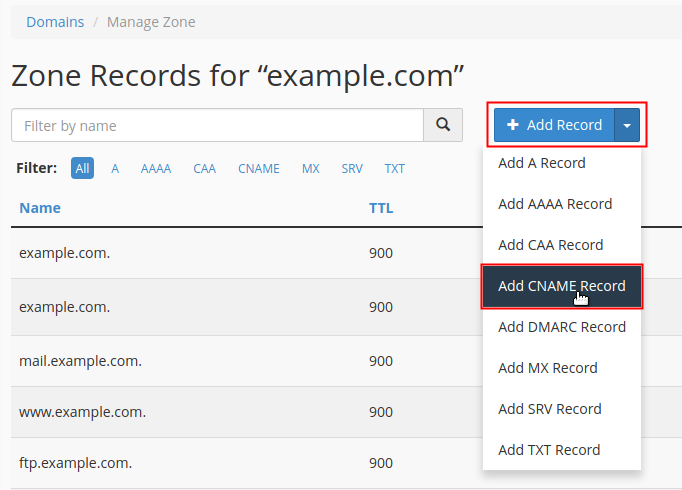The width and height of the screenshot is (682, 490).
Task: Click the Add Record button
Action: 554,125
